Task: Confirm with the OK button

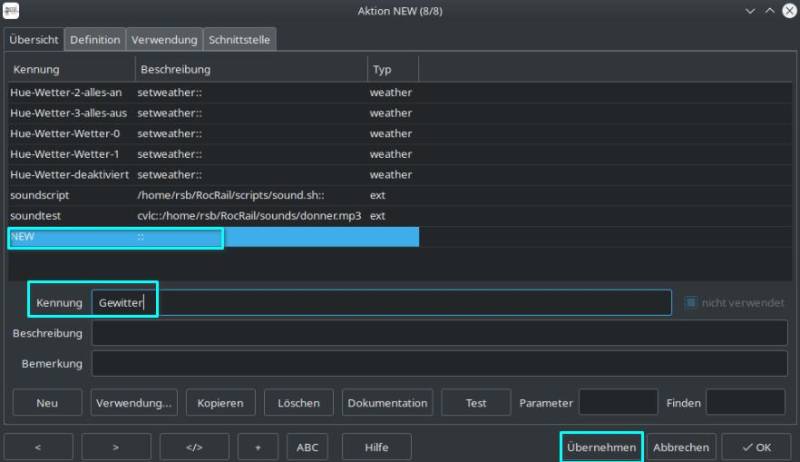Action: [756, 447]
